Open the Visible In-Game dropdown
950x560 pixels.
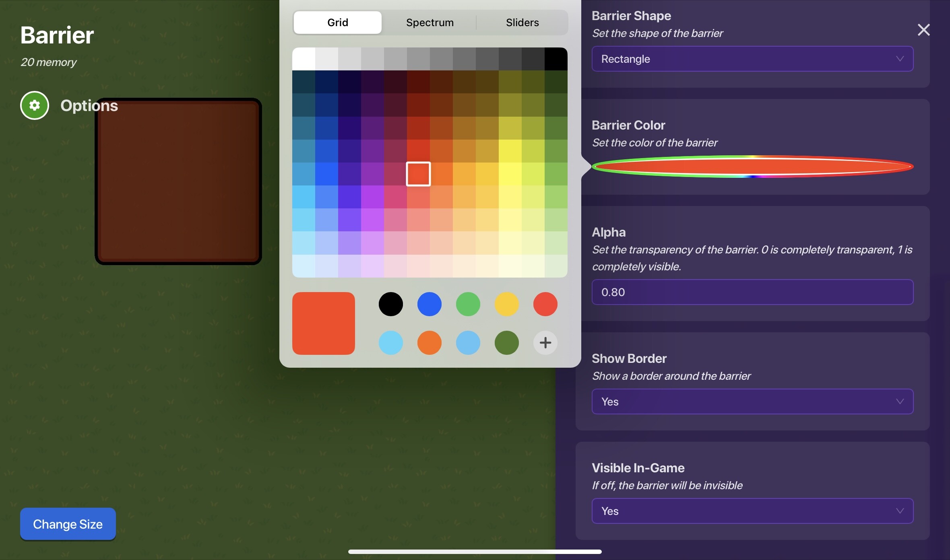point(752,511)
